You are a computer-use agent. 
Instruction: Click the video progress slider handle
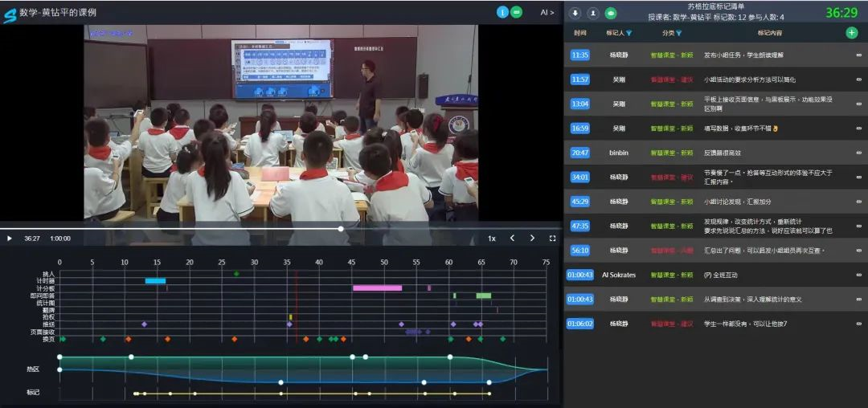(341, 229)
